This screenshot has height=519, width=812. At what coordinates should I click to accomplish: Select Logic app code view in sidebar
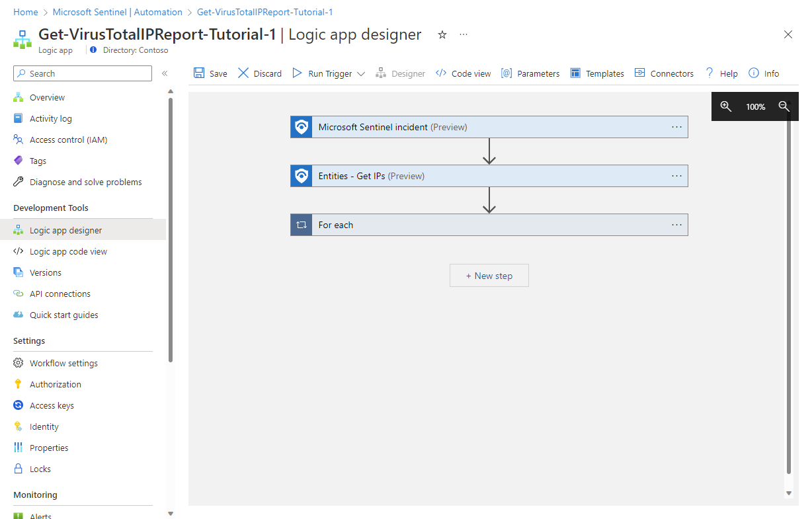[x=68, y=251]
